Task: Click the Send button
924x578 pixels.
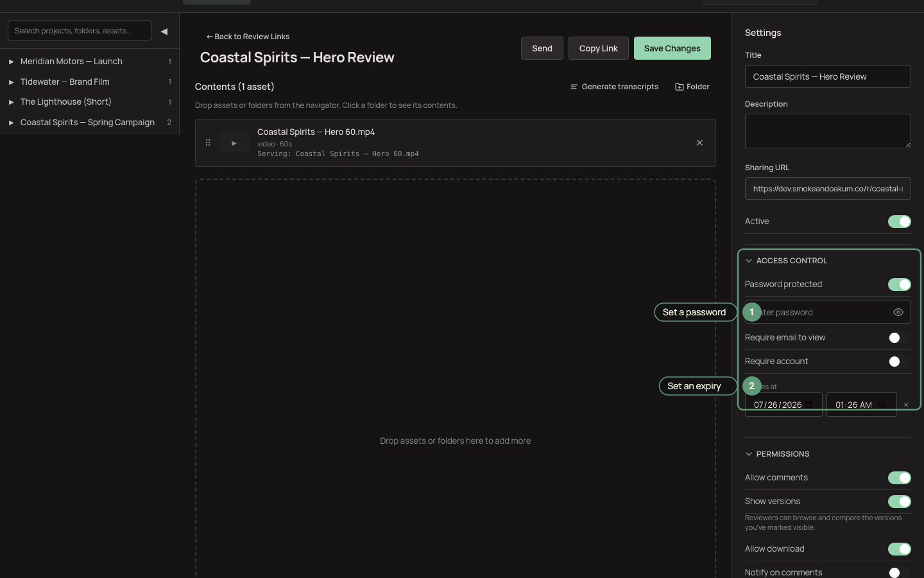Action: [542, 48]
